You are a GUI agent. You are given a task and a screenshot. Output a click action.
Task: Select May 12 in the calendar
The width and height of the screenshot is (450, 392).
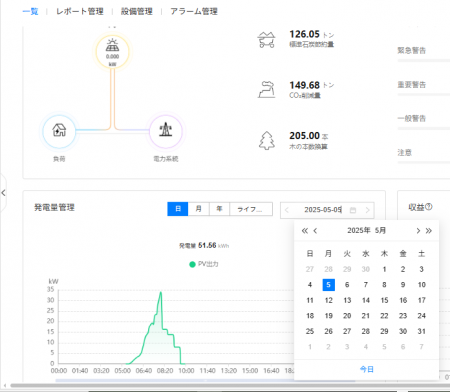point(328,300)
